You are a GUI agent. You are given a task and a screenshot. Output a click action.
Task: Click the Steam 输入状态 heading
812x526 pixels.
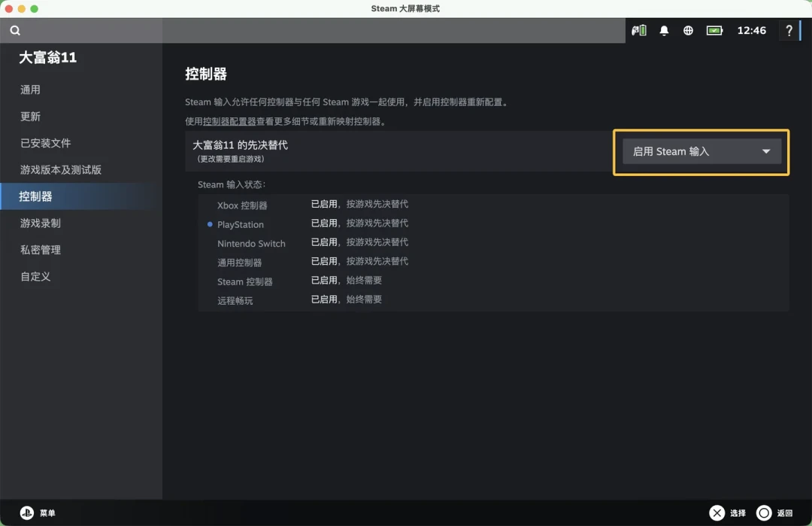point(232,184)
